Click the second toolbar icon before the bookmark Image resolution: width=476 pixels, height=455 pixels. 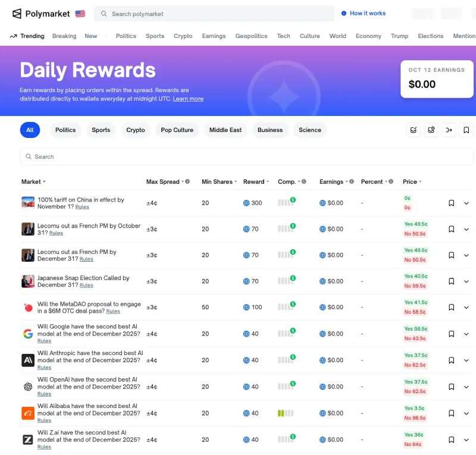pyautogui.click(x=431, y=130)
